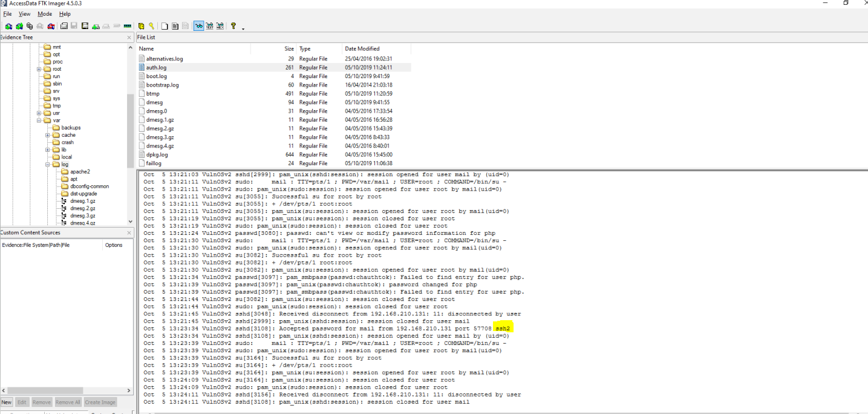Toggle automatic file view glasses button
868x414 pixels.
pyautogui.click(x=198, y=26)
